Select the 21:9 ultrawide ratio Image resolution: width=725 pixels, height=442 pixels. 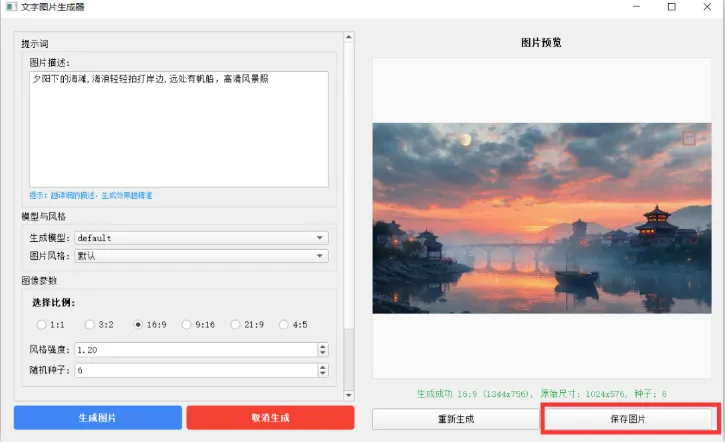[237, 324]
